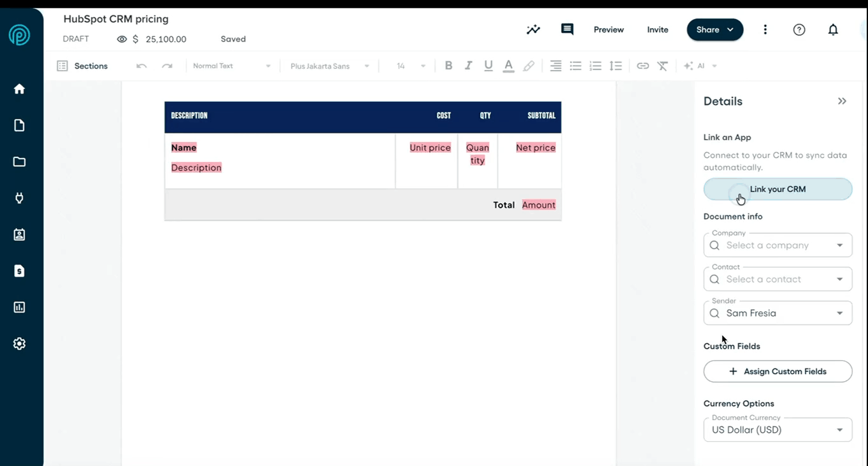Toggle the Sections panel
Image resolution: width=868 pixels, height=466 pixels.
coord(82,66)
